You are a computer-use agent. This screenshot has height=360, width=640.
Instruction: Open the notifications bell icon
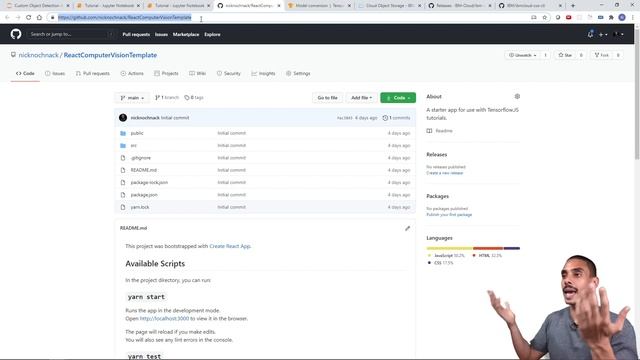(590, 34)
